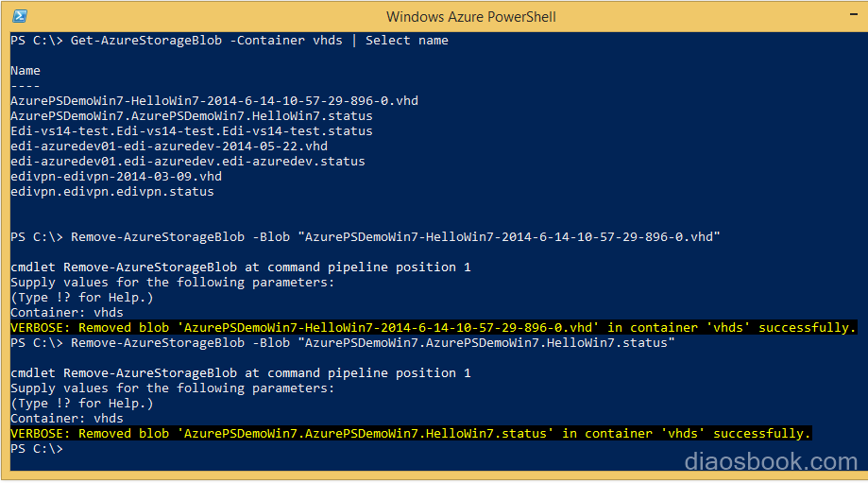The width and height of the screenshot is (868, 483).
Task: Click first '(Type !? for Help.)' line
Action: point(82,298)
